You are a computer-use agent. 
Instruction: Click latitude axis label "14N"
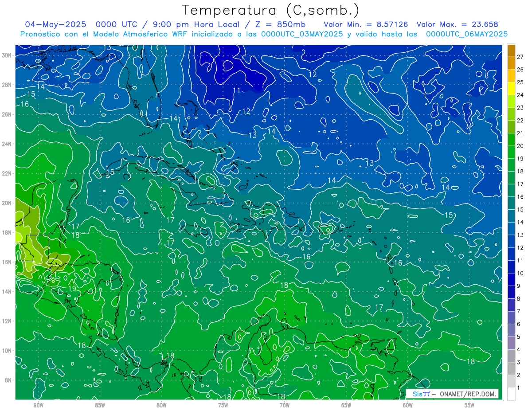[x=7, y=291]
